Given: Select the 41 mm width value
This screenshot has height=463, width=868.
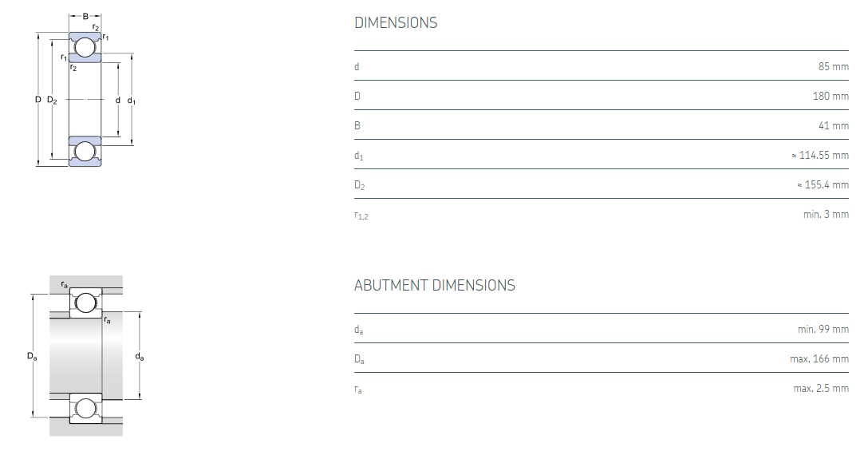Looking at the screenshot, I should (833, 125).
